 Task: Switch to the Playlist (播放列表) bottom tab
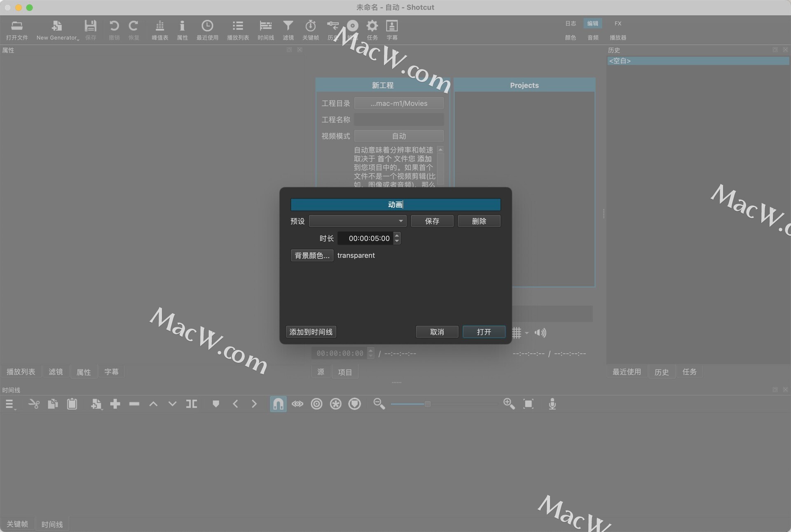point(21,372)
